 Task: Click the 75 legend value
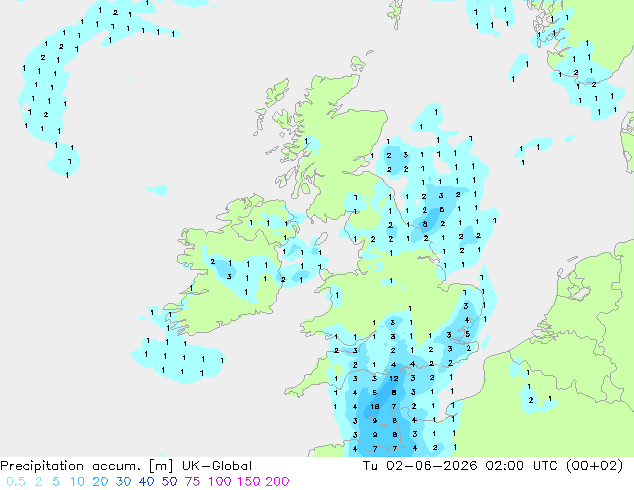[x=192, y=482]
